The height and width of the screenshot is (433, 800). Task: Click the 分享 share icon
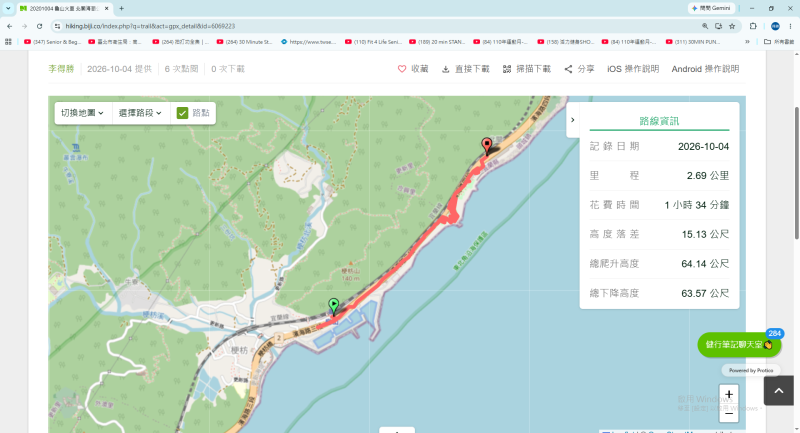[568, 69]
